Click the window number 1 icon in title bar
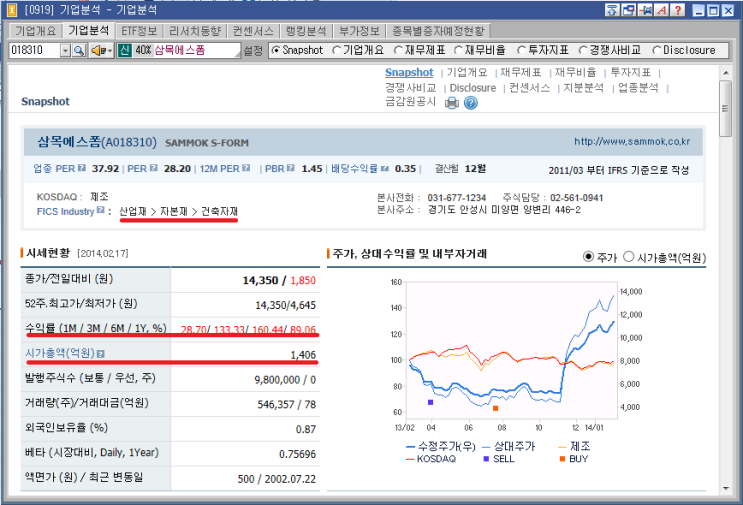Viewport: 743px width, 505px height. [11, 9]
